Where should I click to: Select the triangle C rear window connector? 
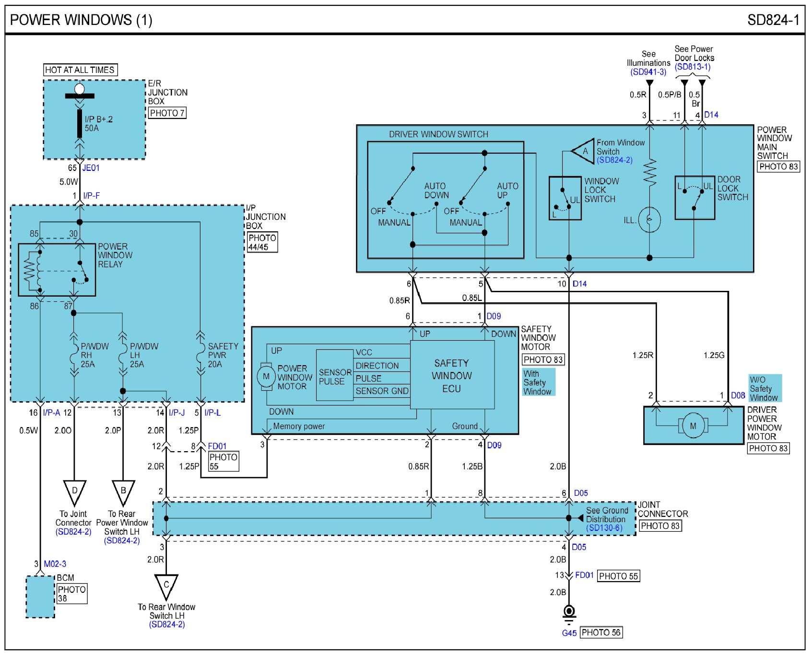tap(166, 586)
